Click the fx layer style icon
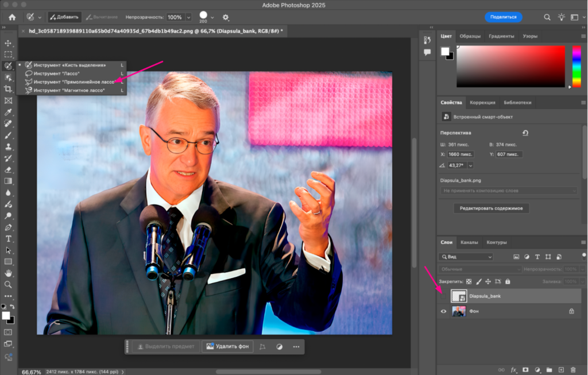Screen dimensions: 588x375 [x=513, y=370]
